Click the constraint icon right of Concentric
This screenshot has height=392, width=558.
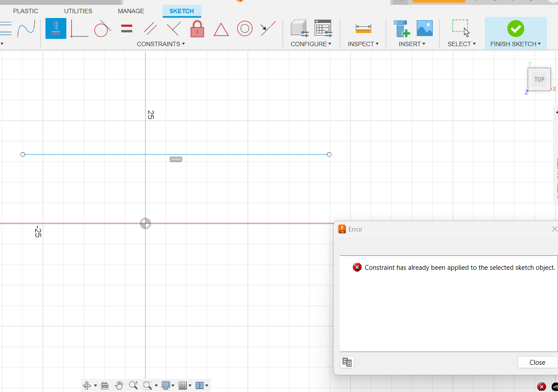coord(268,29)
